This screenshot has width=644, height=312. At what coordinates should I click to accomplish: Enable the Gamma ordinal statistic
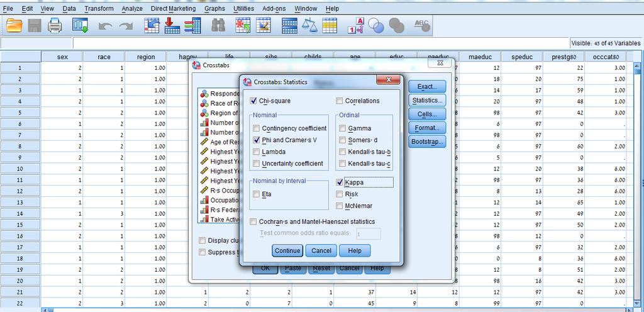click(x=343, y=128)
